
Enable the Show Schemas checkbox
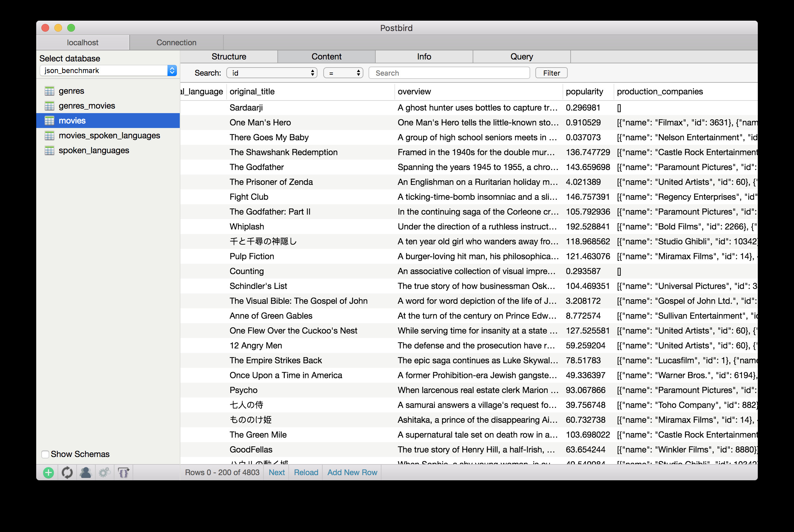45,454
